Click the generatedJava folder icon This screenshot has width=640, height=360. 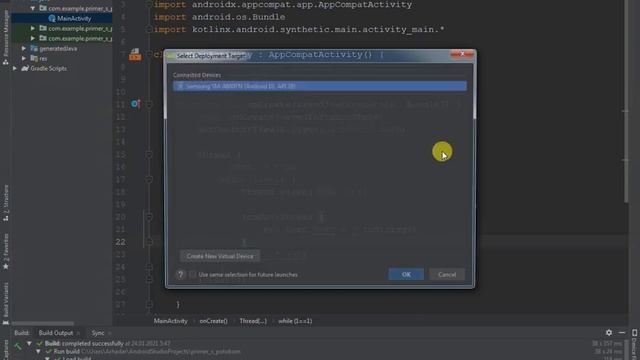34,49
